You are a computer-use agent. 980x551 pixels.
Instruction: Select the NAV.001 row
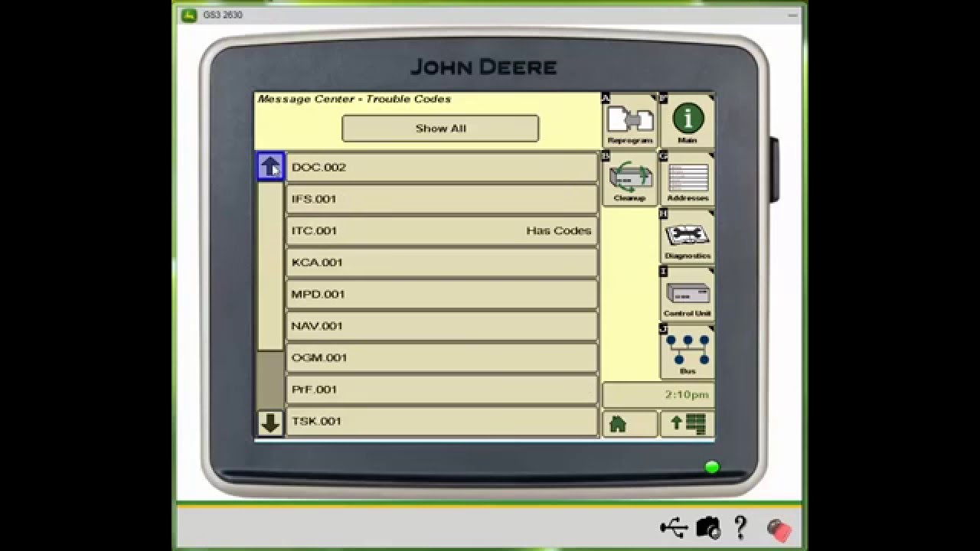[x=442, y=326]
